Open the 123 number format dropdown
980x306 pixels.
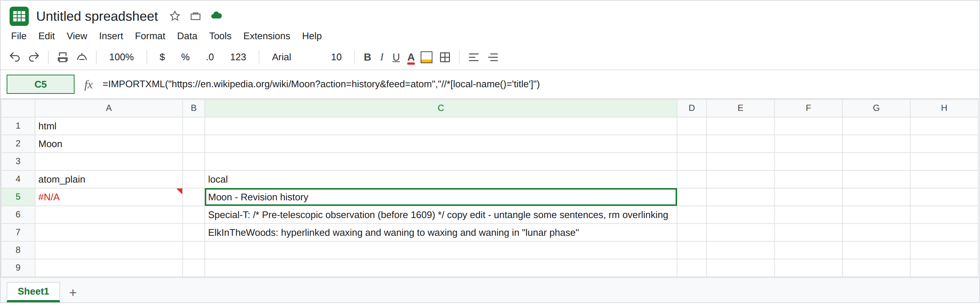[x=238, y=57]
